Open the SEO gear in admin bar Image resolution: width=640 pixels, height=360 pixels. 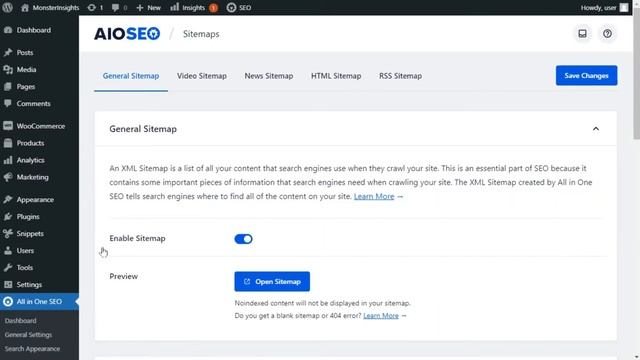coord(239,7)
